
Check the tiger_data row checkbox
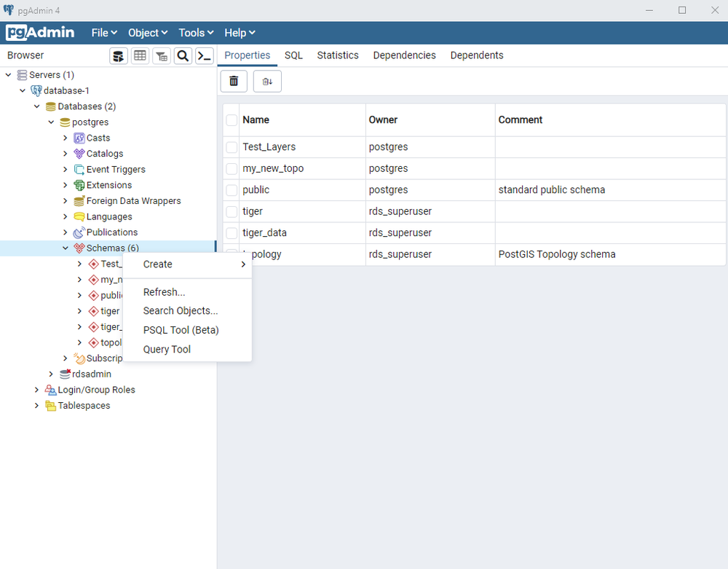point(232,232)
